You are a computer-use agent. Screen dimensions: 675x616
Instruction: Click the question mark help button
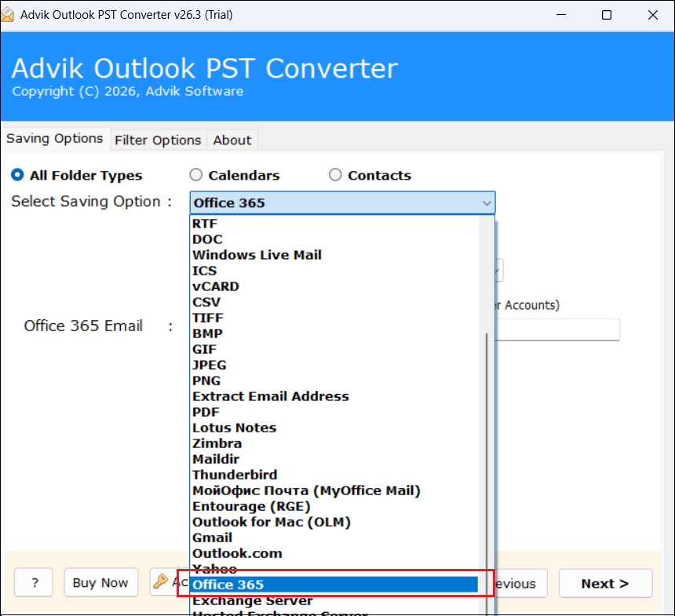pos(34,583)
